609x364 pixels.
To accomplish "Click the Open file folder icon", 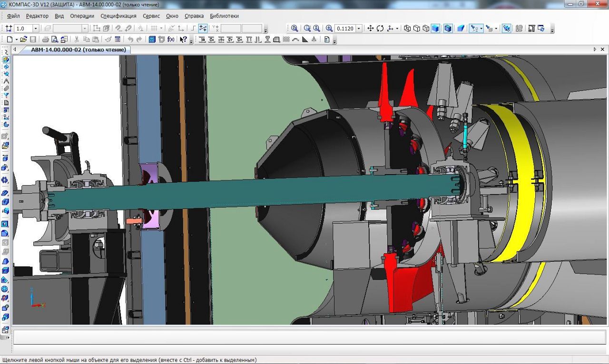I will point(23,39).
